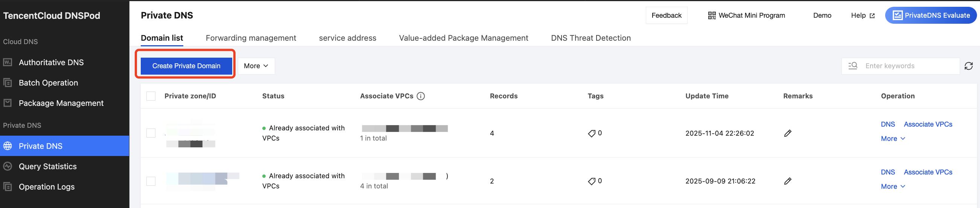Open Query Statistics in the sidebar
The height and width of the screenshot is (208, 980).
[x=47, y=167]
